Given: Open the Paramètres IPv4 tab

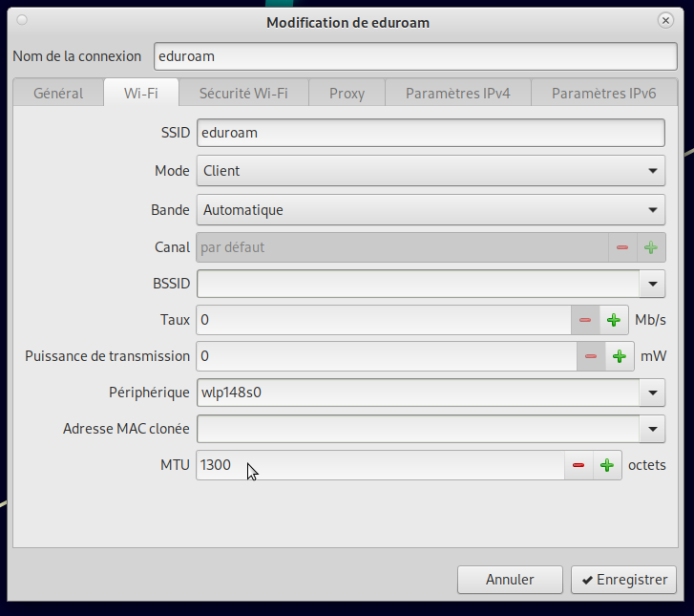Looking at the screenshot, I should (457, 94).
